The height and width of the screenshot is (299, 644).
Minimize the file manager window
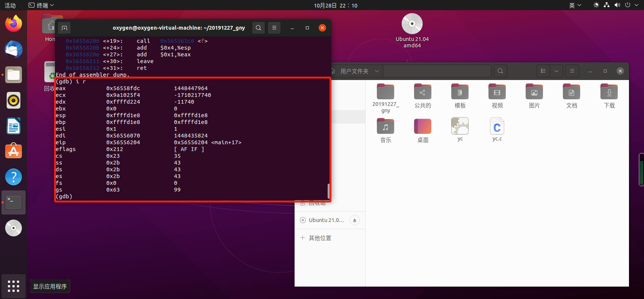[x=590, y=71]
